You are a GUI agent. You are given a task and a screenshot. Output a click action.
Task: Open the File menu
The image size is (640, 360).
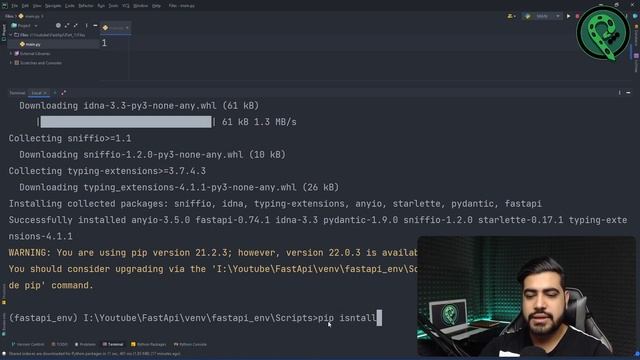pos(15,6)
